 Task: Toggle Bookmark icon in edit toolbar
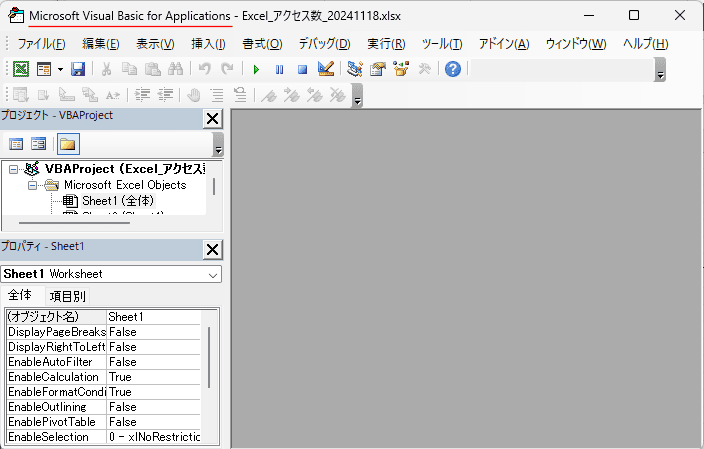[x=269, y=95]
